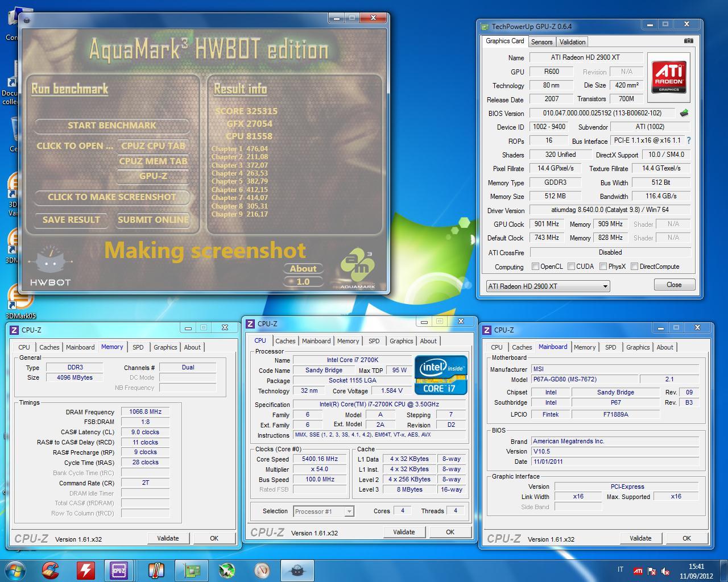Viewport: 728px width, 582px height.
Task: Open the Caches tab in the middle CPU-Z window
Action: click(x=285, y=341)
